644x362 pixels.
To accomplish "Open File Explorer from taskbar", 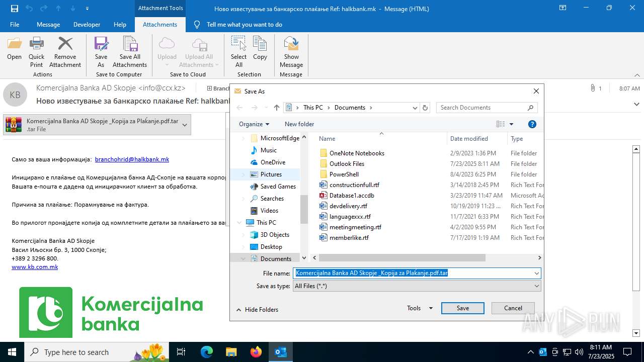I will click(231, 352).
